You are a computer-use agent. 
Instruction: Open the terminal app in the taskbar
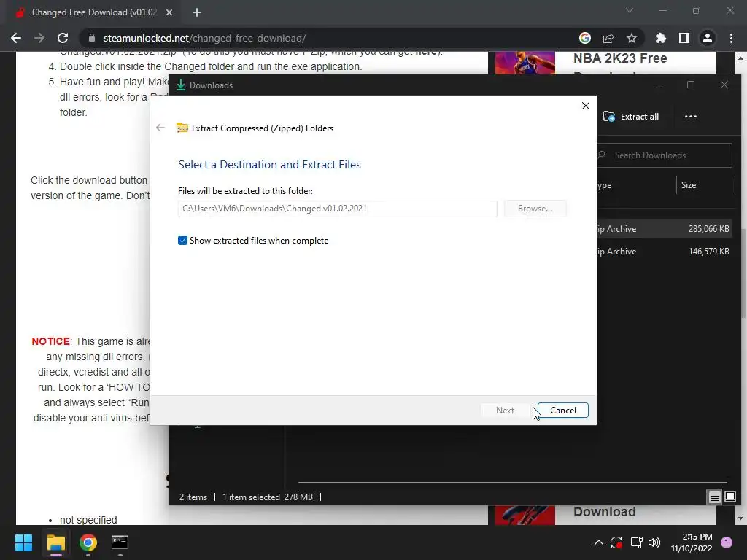pos(120,542)
